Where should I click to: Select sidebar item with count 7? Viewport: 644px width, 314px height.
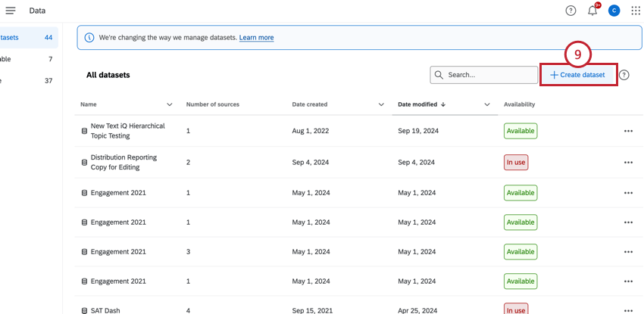pyautogui.click(x=27, y=59)
